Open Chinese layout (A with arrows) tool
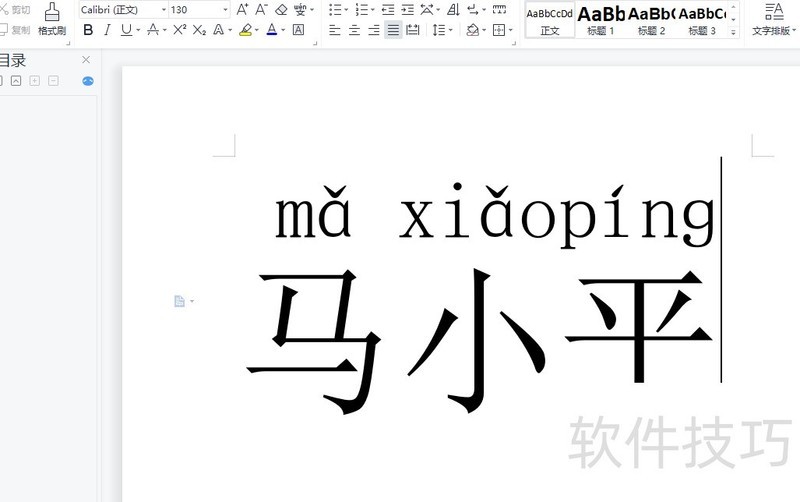 pos(427,10)
